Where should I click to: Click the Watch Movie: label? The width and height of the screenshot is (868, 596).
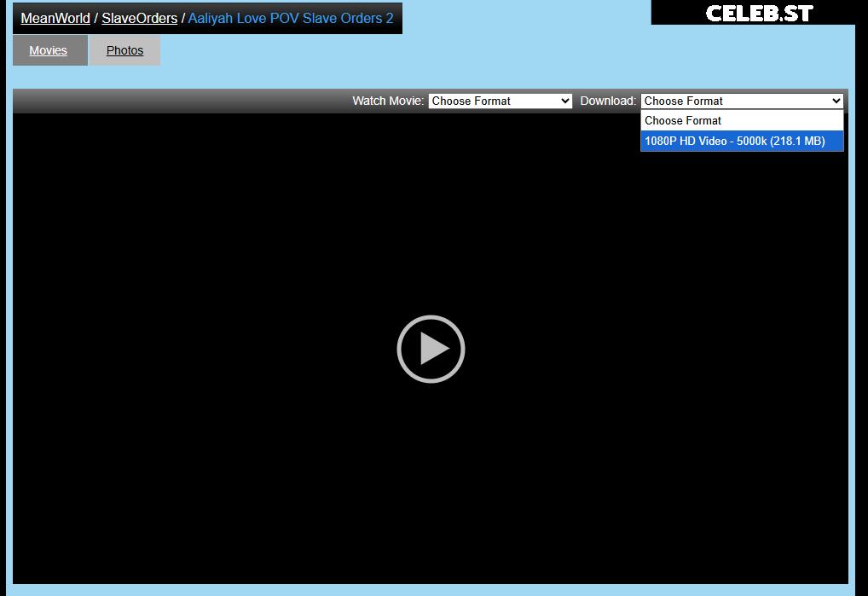[x=387, y=101]
